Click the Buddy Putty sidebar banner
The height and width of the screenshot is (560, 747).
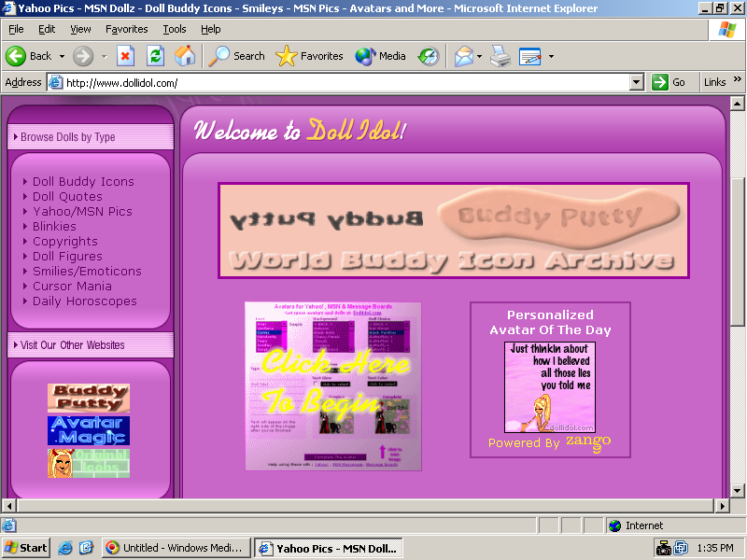(89, 398)
